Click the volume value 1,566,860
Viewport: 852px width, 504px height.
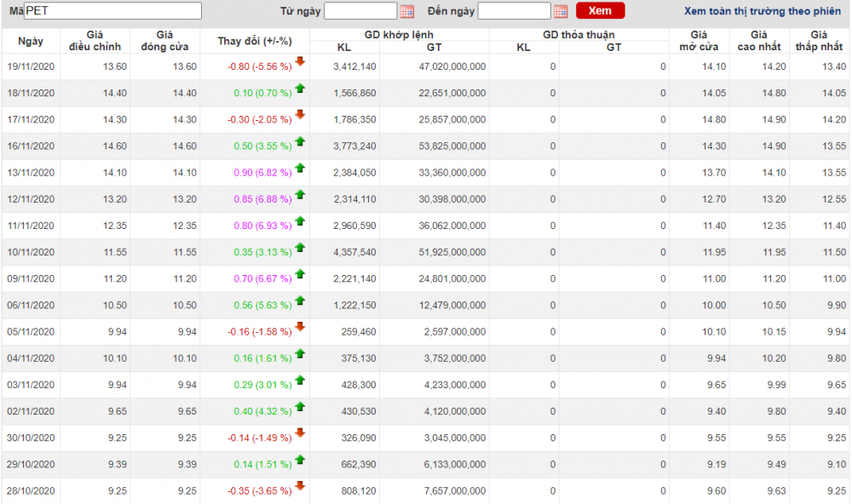pyautogui.click(x=354, y=94)
